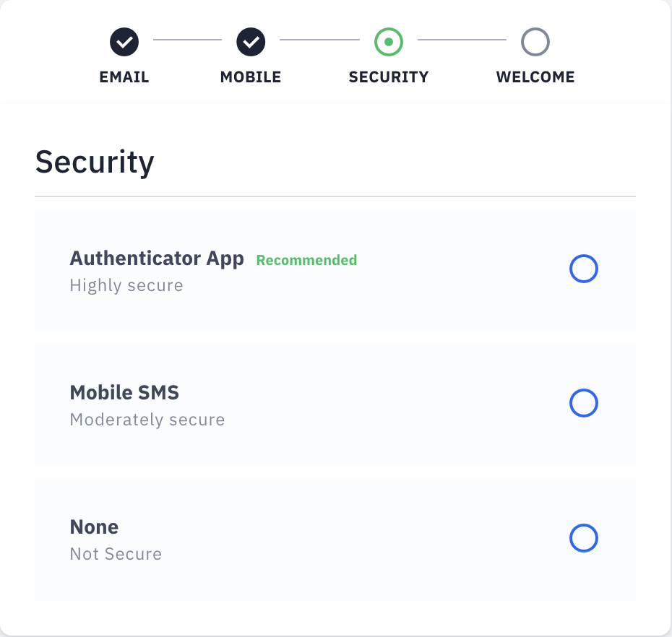
Task: Click the Security page heading
Action: tap(94, 162)
